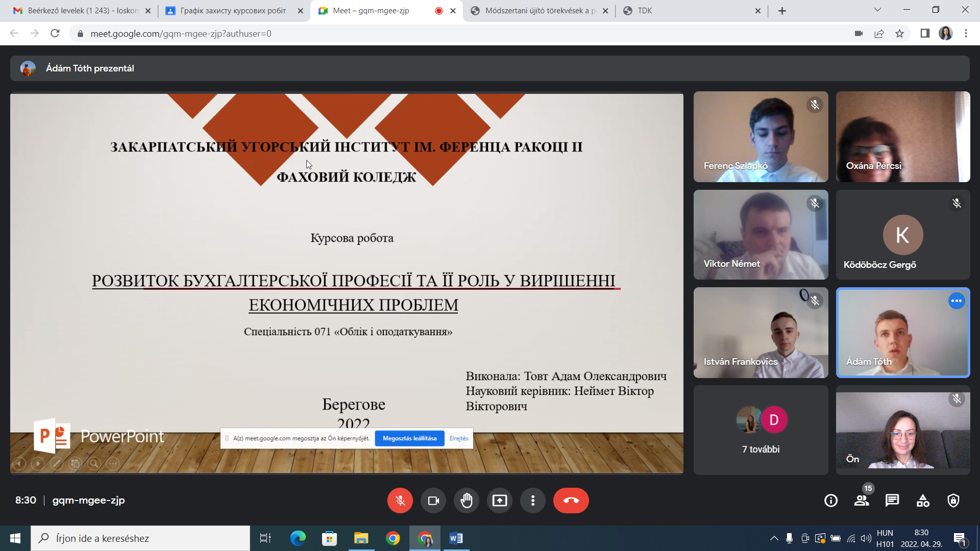
Task: Click the present now screen button
Action: pyautogui.click(x=500, y=500)
